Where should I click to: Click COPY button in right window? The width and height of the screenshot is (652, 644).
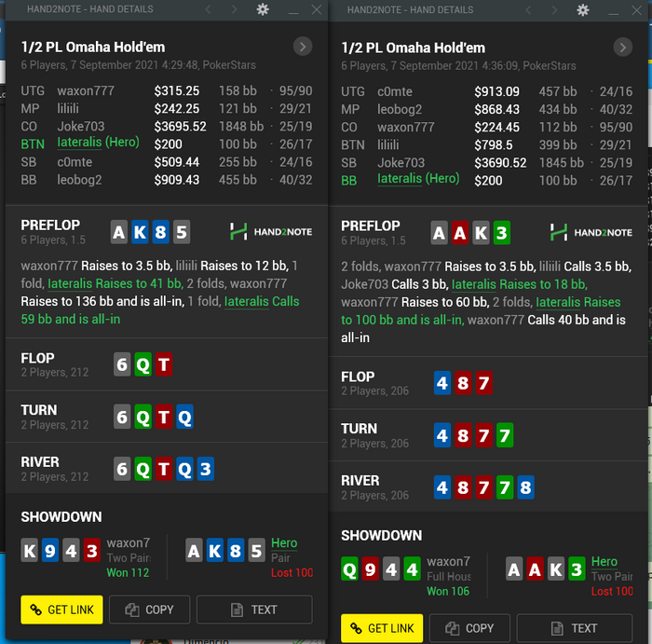tap(469, 628)
